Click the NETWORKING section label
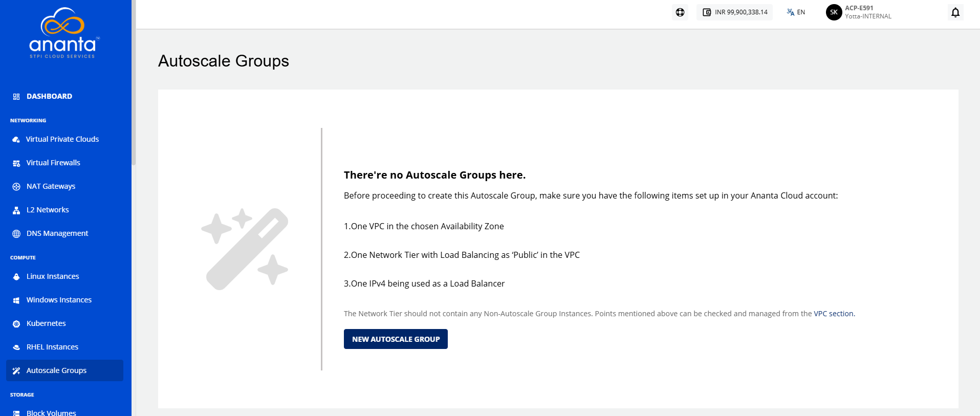The image size is (980, 416). (28, 121)
